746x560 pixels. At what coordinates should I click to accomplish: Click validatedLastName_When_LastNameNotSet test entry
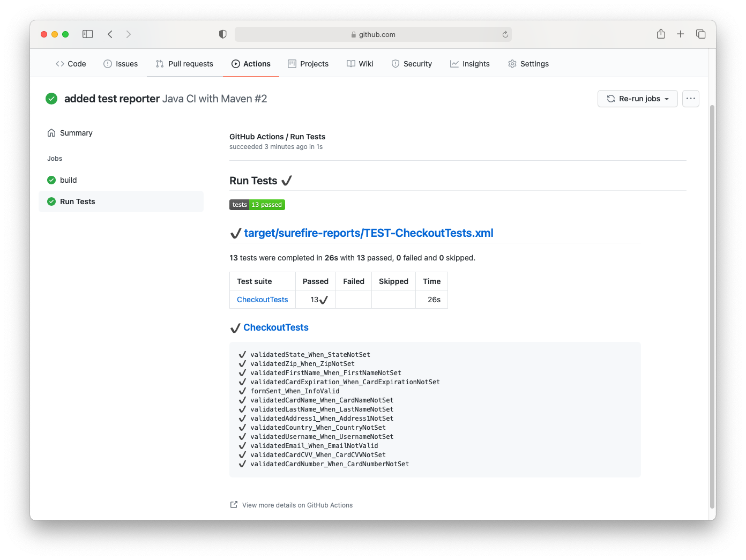pyautogui.click(x=322, y=409)
